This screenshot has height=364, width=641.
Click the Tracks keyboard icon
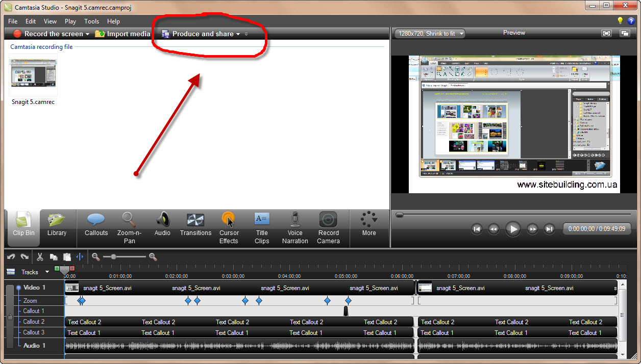point(11,272)
